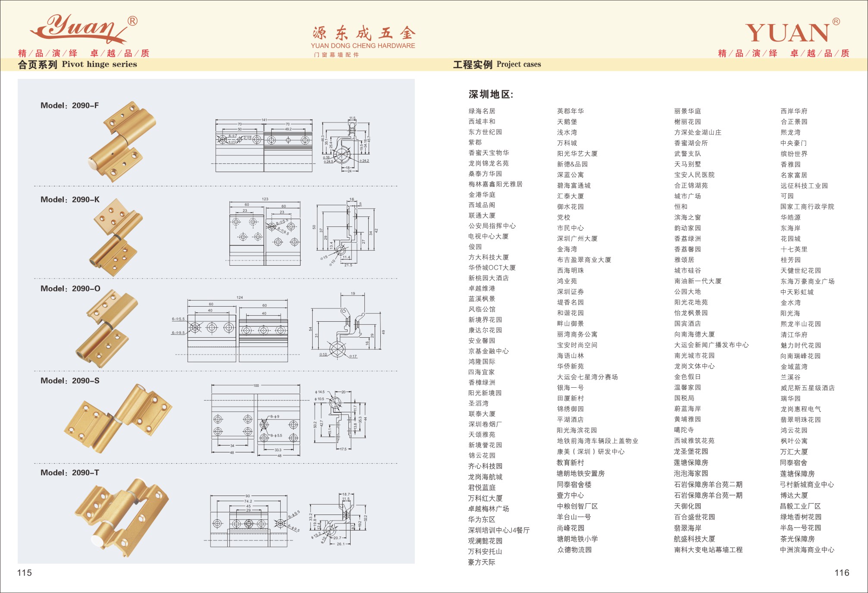Click the 'Model: 2090-T' label
This screenshot has width=868, height=593.
(70, 473)
